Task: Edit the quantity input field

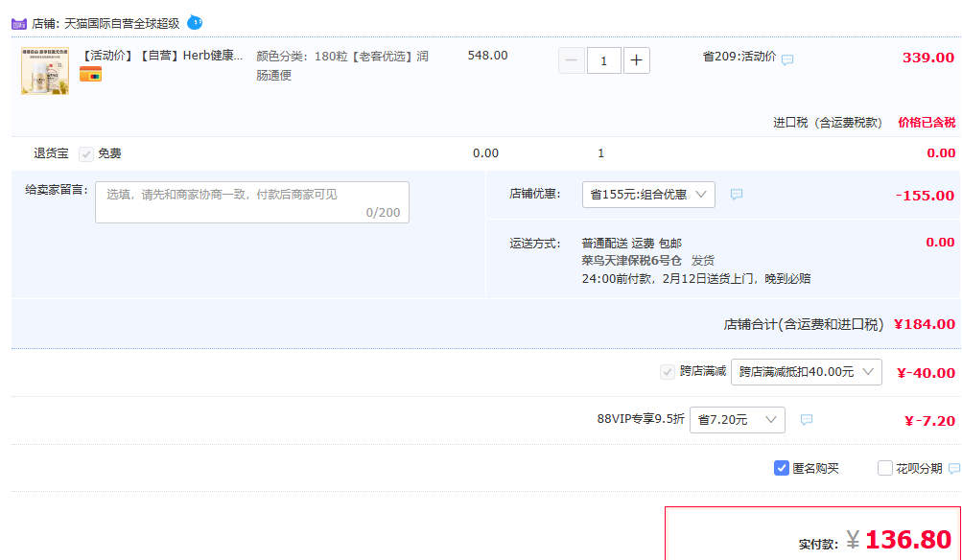Action: 603,60
